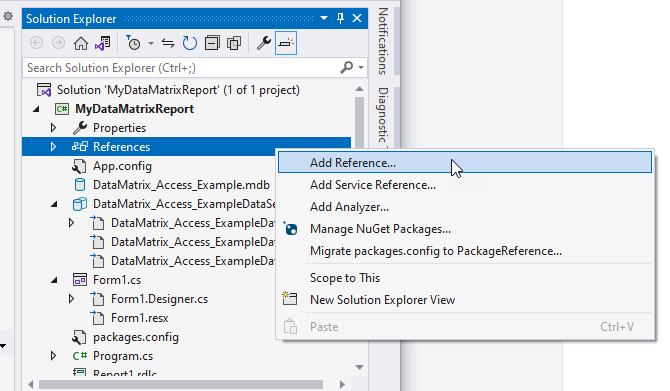This screenshot has height=391, width=670.
Task: Refresh the Solution Explorer tree
Action: 190,43
